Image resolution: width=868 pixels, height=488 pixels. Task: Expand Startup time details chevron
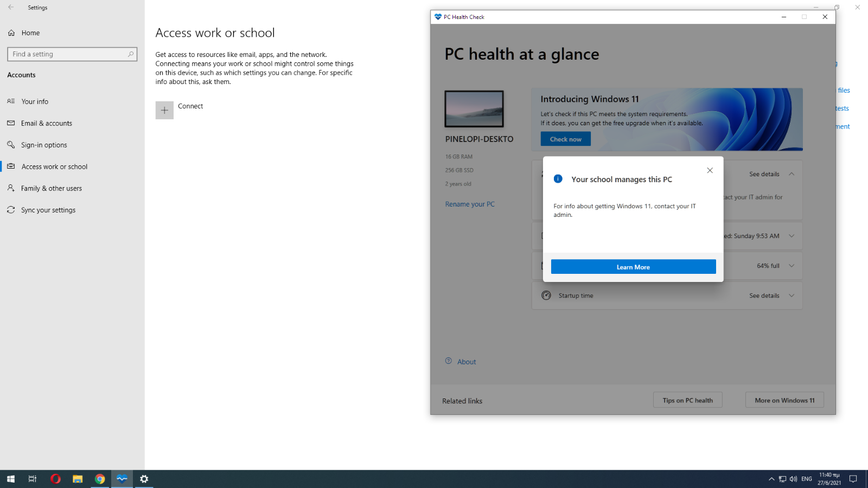[792, 296]
